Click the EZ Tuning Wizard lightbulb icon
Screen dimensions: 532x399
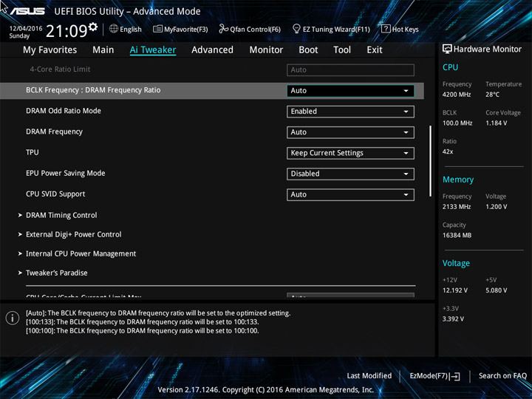pos(296,29)
